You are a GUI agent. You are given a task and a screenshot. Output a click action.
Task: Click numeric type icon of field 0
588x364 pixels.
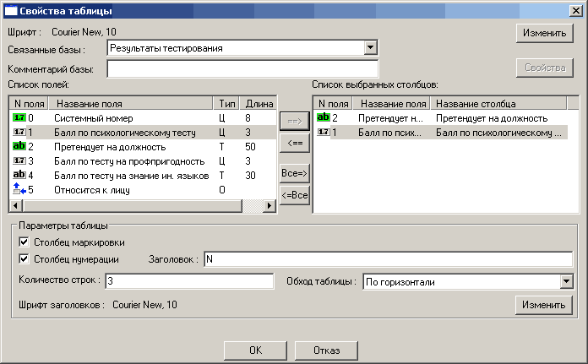click(x=19, y=117)
